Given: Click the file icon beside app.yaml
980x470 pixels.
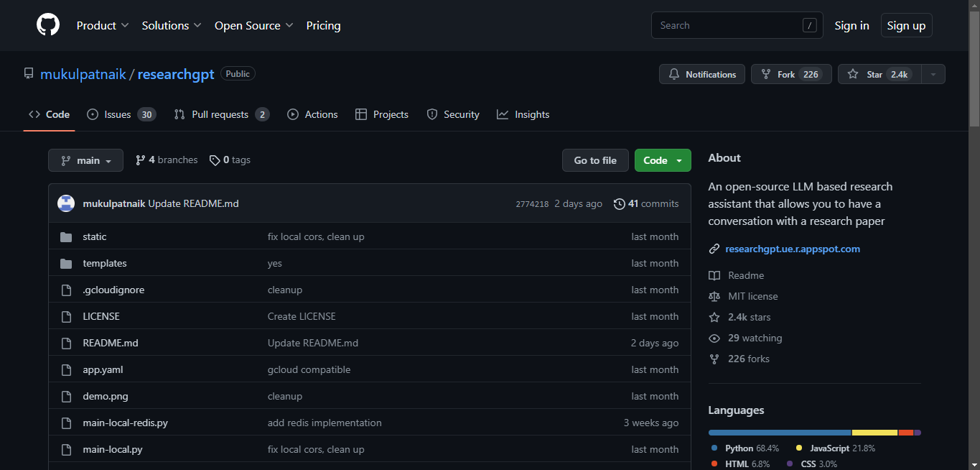Looking at the screenshot, I should tap(66, 369).
